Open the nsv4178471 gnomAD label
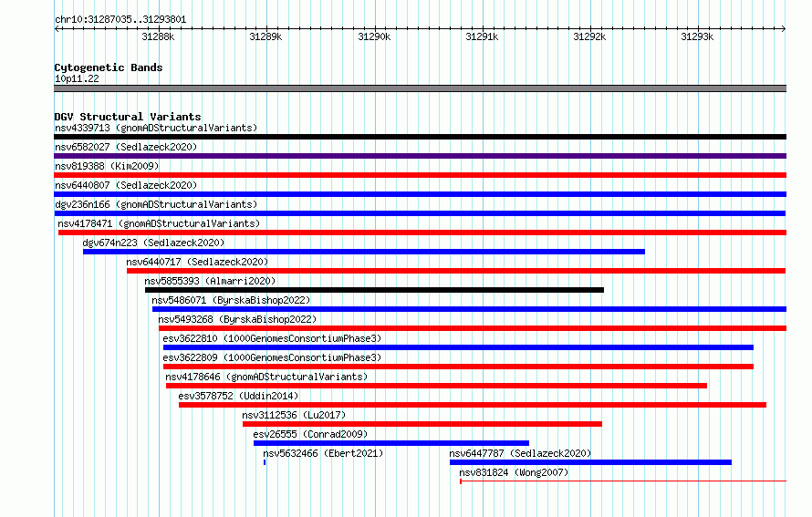Screen dimensions: 812x517 [x=159, y=223]
